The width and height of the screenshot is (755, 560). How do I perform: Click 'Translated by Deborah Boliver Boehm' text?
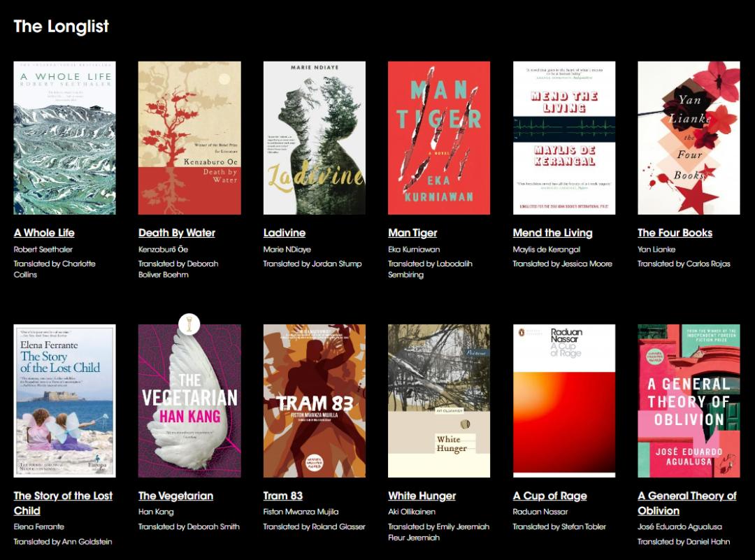tap(178, 269)
